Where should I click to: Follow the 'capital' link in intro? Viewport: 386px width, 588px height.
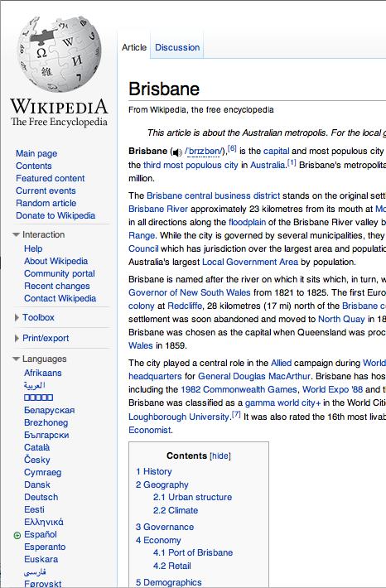pos(277,151)
